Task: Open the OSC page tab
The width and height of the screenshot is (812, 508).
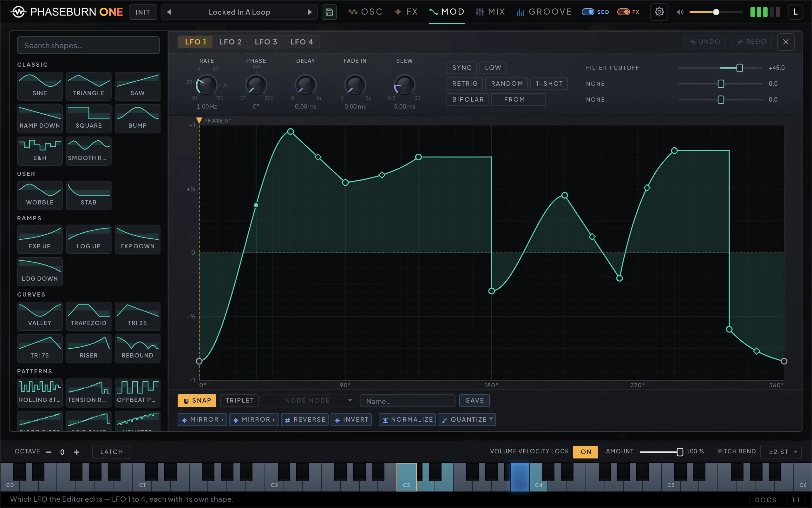Action: click(x=365, y=12)
